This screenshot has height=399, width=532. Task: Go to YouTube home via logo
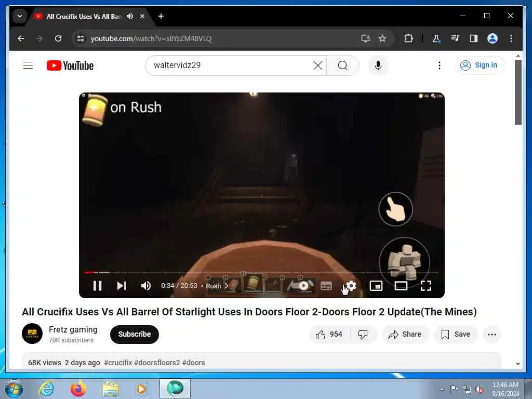coord(70,65)
